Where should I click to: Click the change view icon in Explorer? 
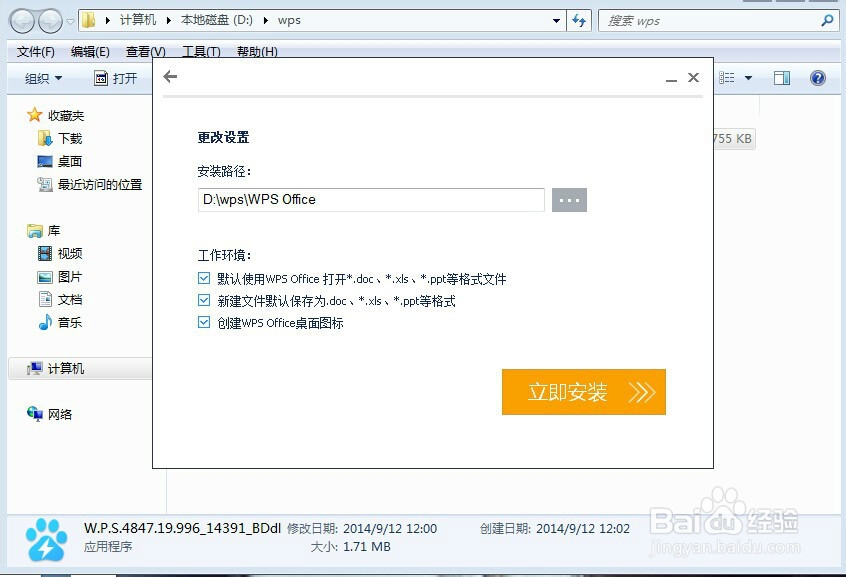click(x=727, y=78)
